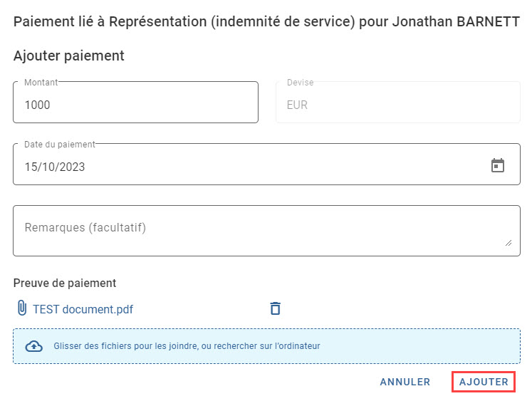Focus the Date du paiement field
This screenshot has width=532, height=396.
266,165
